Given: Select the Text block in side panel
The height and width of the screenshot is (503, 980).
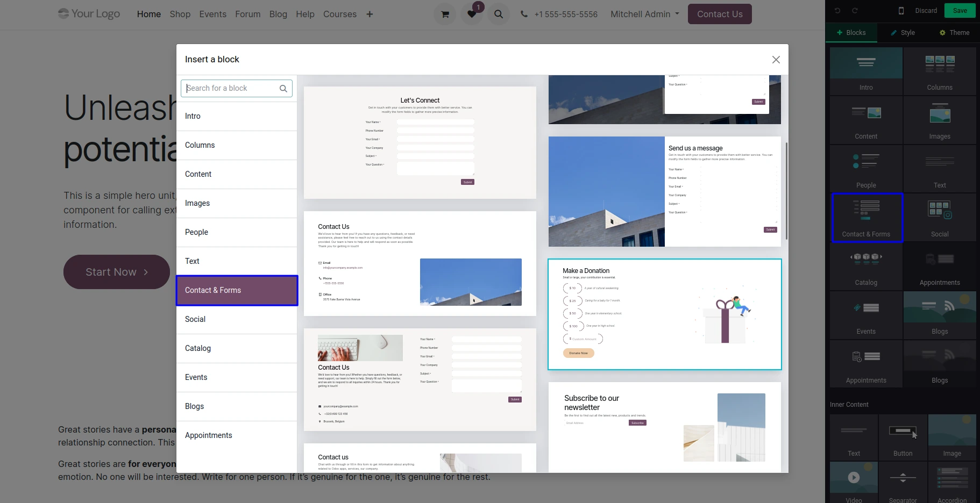Looking at the screenshot, I should (x=940, y=169).
